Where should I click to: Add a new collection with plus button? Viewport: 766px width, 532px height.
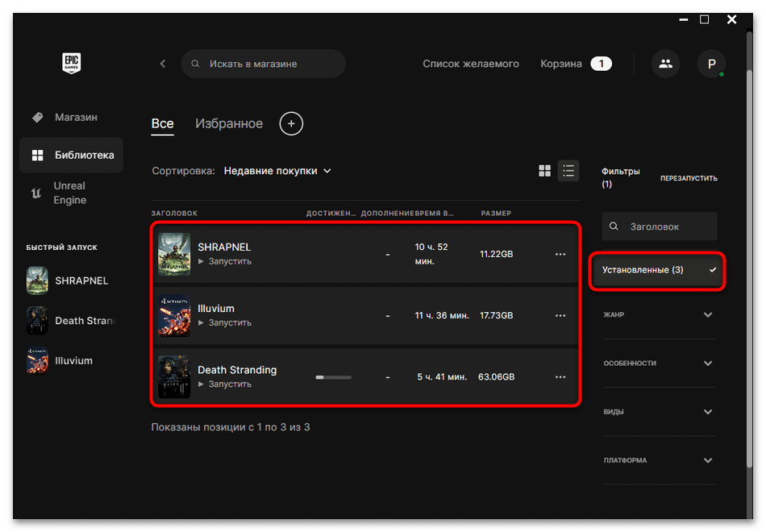(291, 123)
